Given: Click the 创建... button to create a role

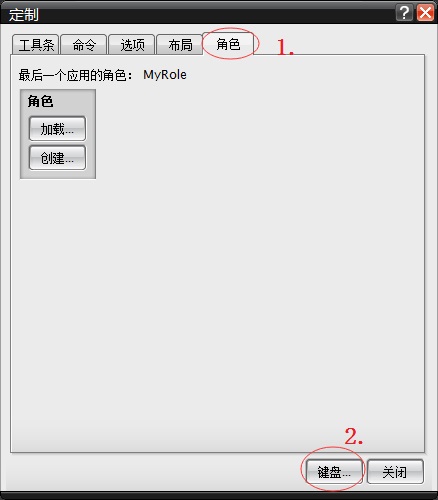Looking at the screenshot, I should [57, 158].
